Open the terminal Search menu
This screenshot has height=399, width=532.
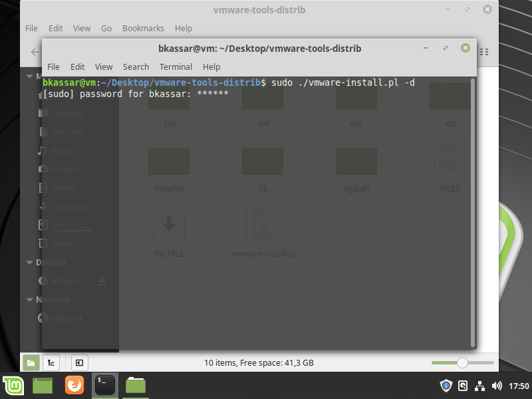click(x=136, y=67)
